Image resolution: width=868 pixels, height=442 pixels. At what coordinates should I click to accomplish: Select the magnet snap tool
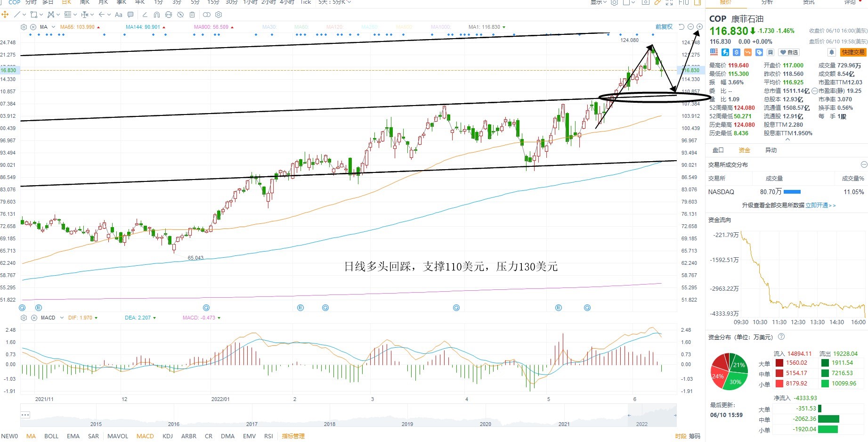click(157, 15)
